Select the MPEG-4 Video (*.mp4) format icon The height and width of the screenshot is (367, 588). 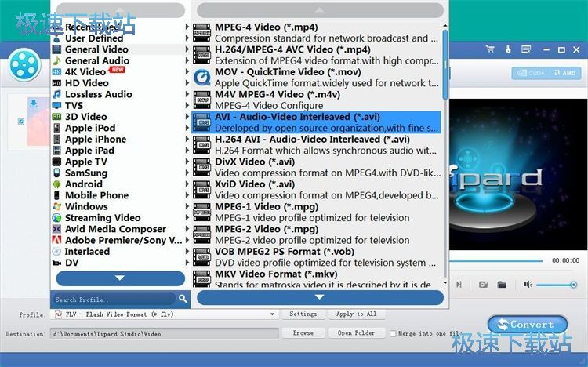click(x=201, y=33)
